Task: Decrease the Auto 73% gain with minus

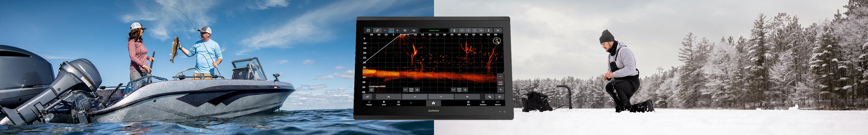Action: (453, 90)
